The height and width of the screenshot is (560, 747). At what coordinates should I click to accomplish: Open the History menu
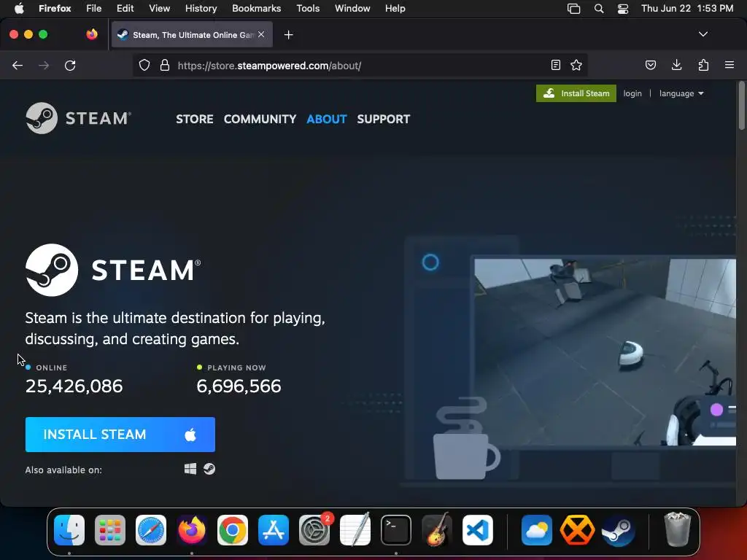pos(201,9)
